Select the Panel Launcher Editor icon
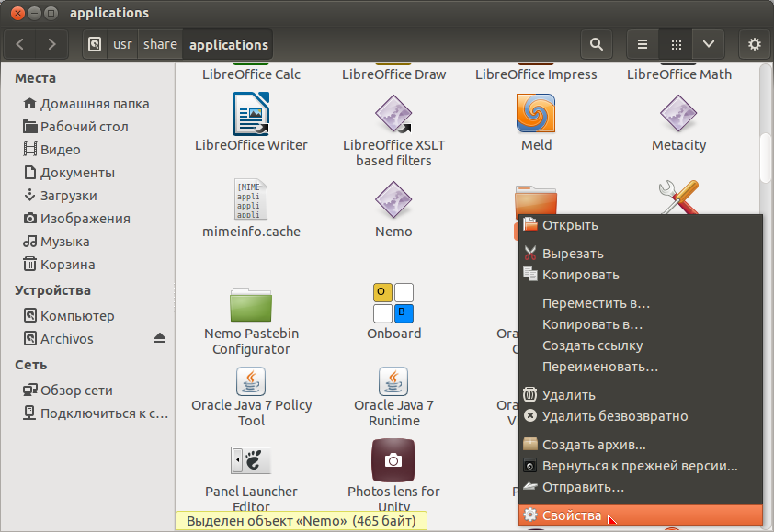Image resolution: width=774 pixels, height=532 pixels. (x=251, y=460)
